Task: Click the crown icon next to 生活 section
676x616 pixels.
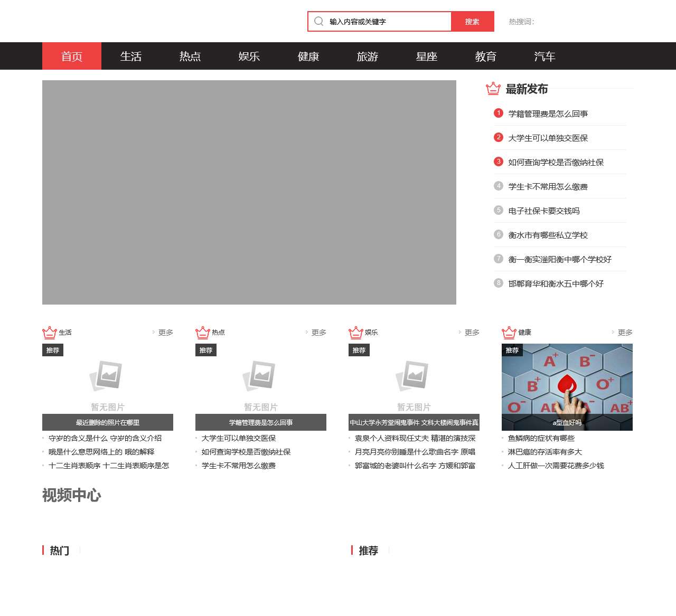Action: tap(49, 333)
